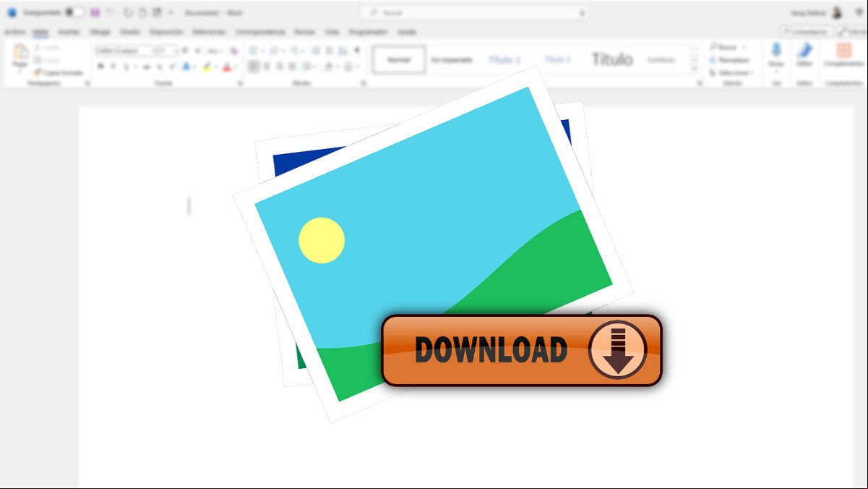This screenshot has width=868, height=489.
Task: Open the Complementos add-ins icon
Action: click(x=843, y=51)
